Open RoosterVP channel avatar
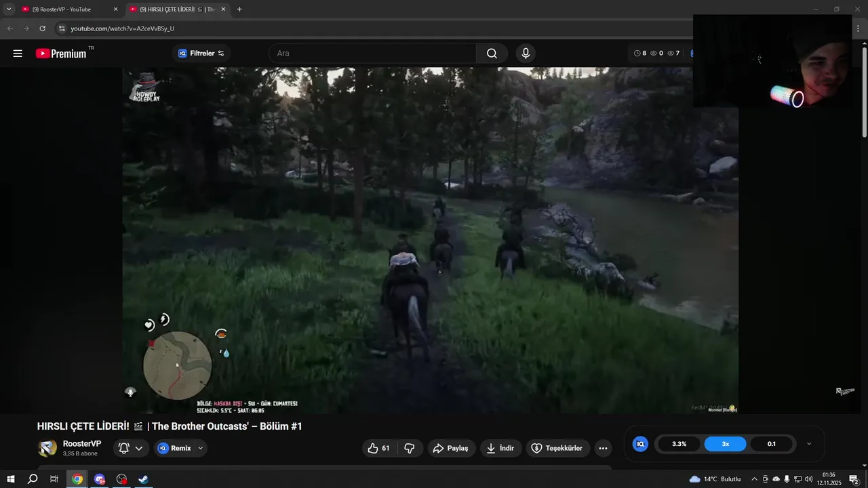The height and width of the screenshot is (488, 868). pyautogui.click(x=47, y=448)
